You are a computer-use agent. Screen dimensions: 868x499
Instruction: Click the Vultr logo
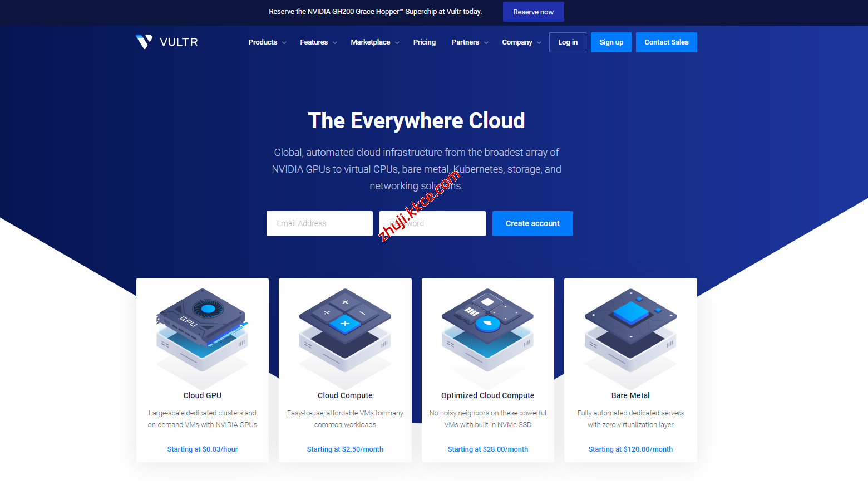coord(166,41)
